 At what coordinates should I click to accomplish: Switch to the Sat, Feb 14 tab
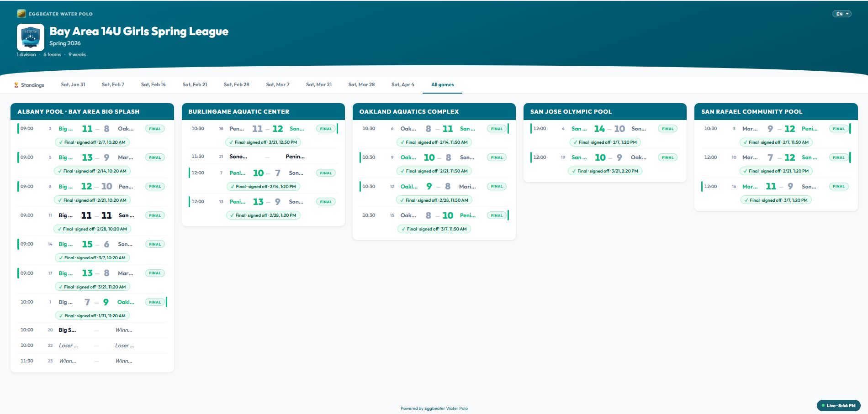(153, 85)
